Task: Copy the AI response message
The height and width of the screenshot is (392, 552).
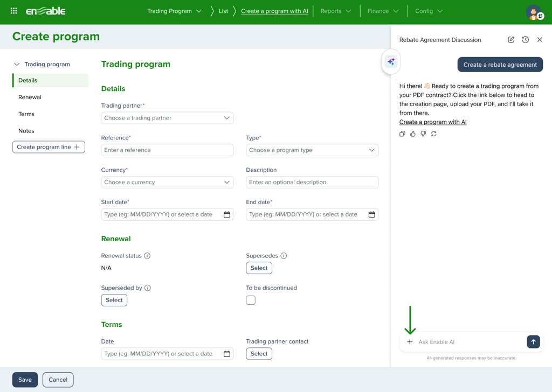Action: point(402,134)
